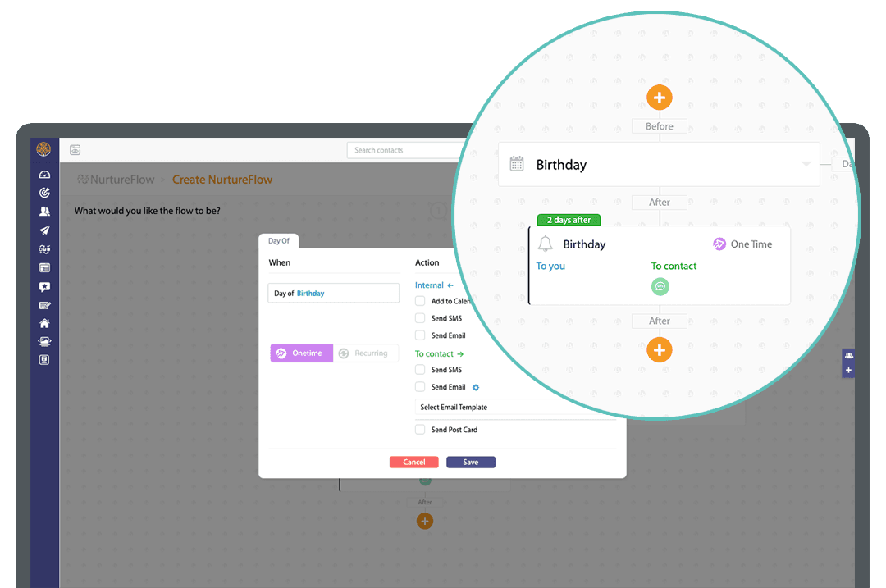Select the Onetime toggle option

pos(302,353)
